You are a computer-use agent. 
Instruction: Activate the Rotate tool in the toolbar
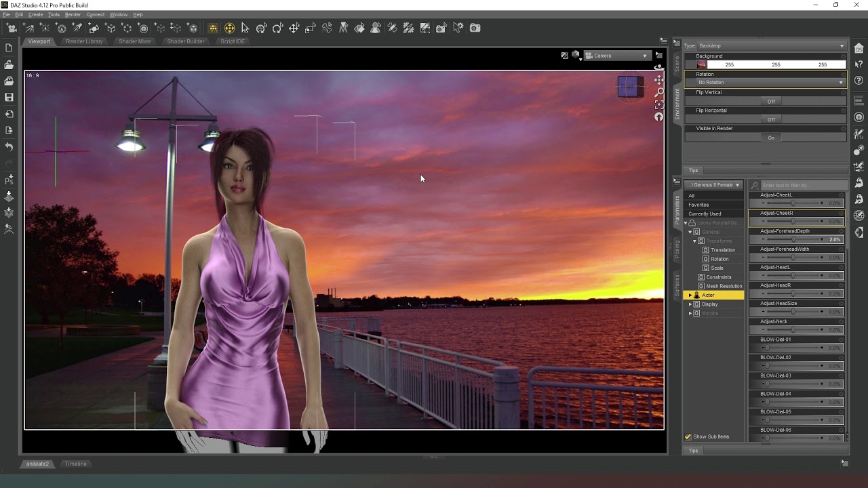277,28
